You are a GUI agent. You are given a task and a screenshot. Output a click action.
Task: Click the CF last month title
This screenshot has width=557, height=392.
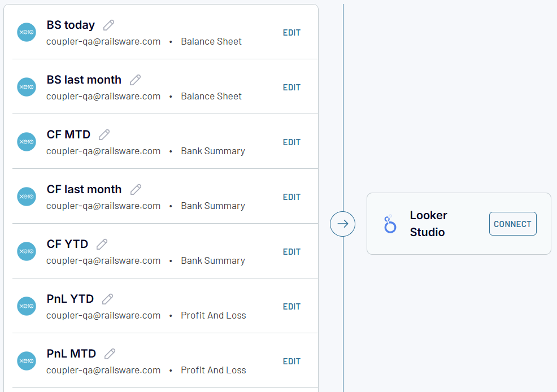tap(84, 189)
